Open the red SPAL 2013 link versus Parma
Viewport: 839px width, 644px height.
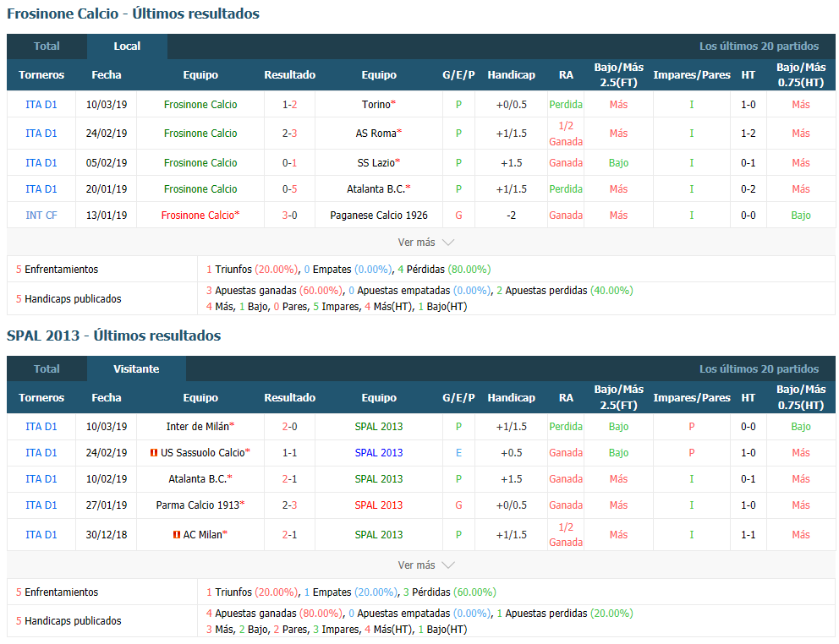[379, 505]
